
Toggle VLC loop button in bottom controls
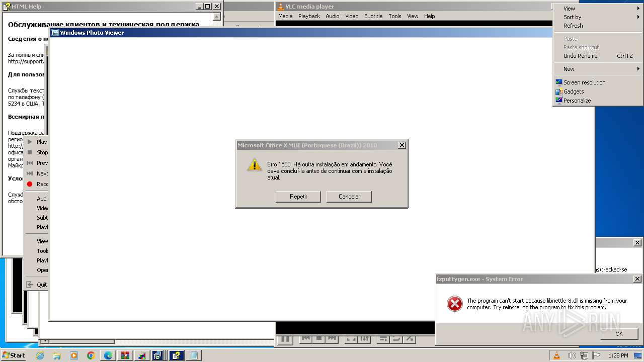click(x=396, y=339)
